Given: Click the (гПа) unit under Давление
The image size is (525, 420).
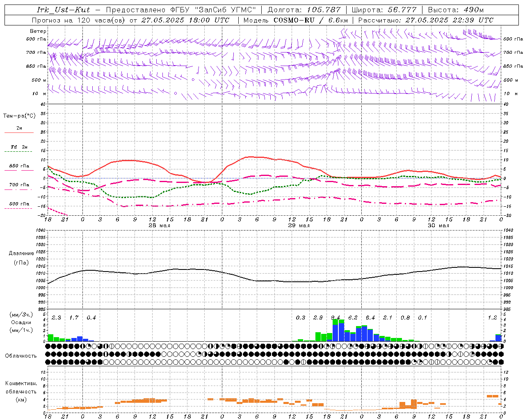Looking at the screenshot, I should pyautogui.click(x=21, y=262).
